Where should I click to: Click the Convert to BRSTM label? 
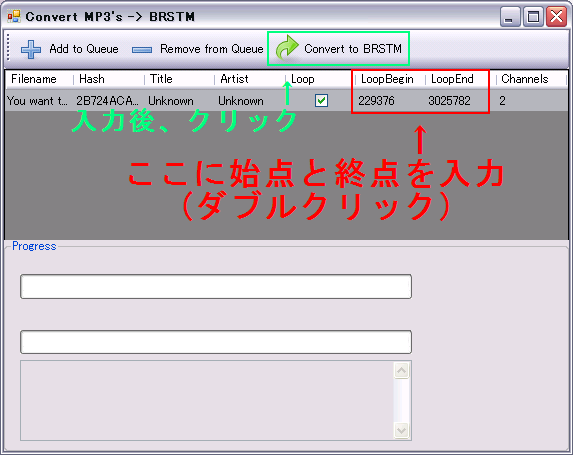(353, 49)
